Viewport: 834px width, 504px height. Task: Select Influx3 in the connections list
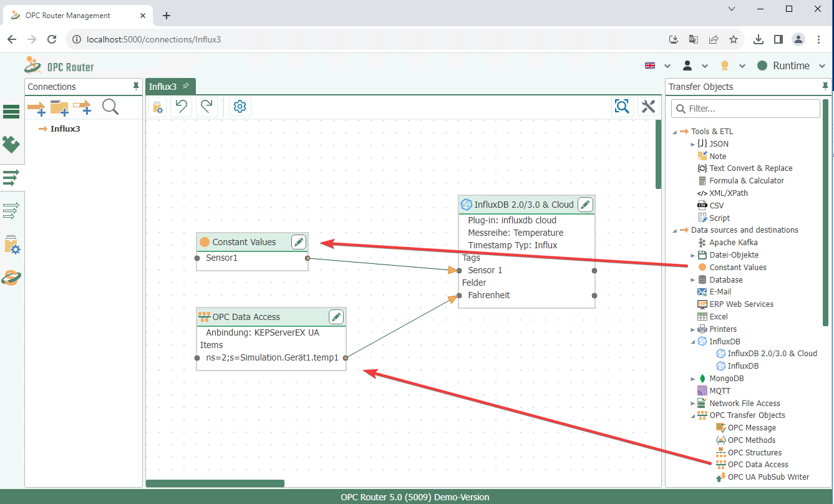(65, 129)
